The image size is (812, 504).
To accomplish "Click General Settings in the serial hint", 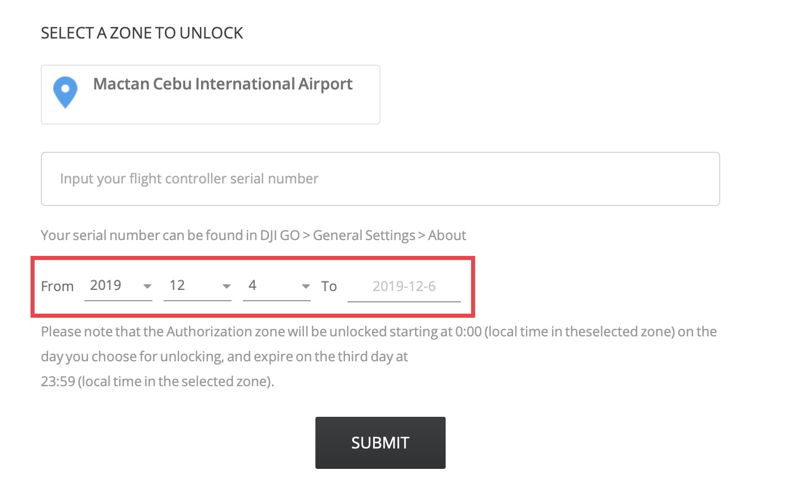I will point(364,236).
